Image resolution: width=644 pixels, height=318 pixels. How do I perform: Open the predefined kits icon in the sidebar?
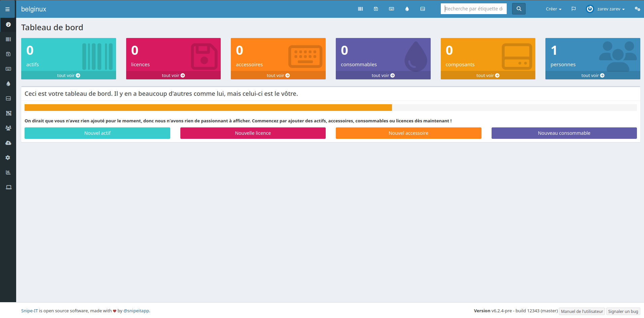tap(8, 113)
